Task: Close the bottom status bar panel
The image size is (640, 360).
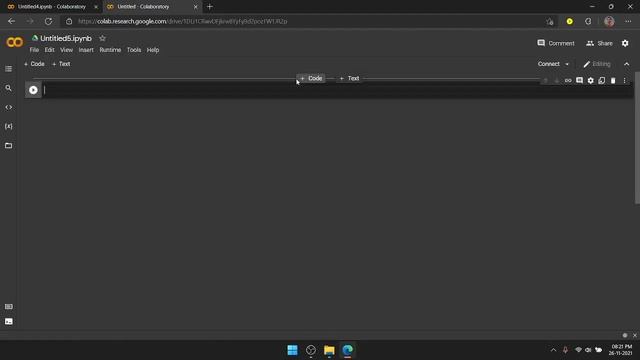Action: point(635,335)
